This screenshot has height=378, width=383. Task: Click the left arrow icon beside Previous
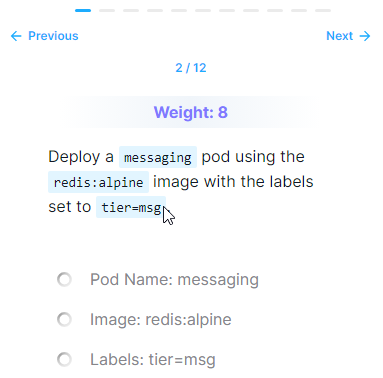click(16, 36)
